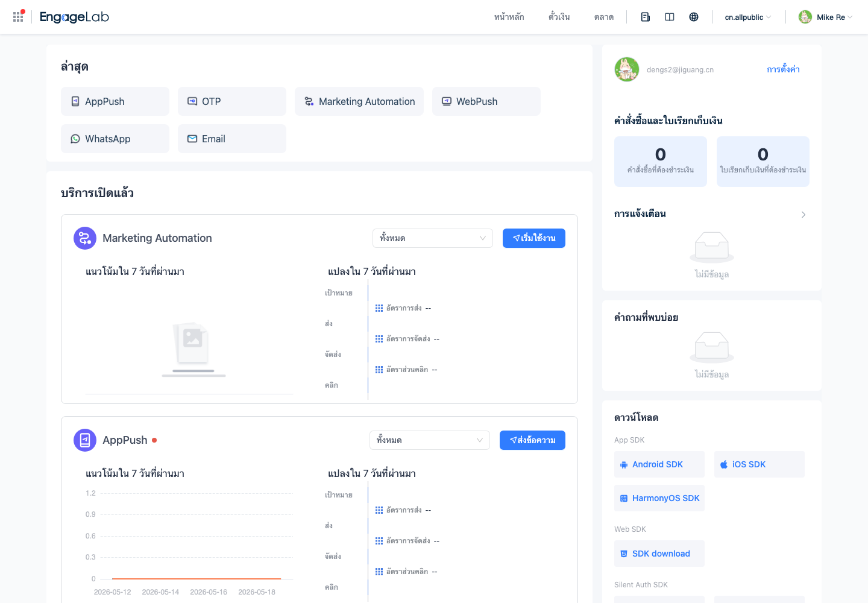Click the บริการเปิดแล้ว section heading
Viewport: 868px width, 603px height.
point(97,193)
